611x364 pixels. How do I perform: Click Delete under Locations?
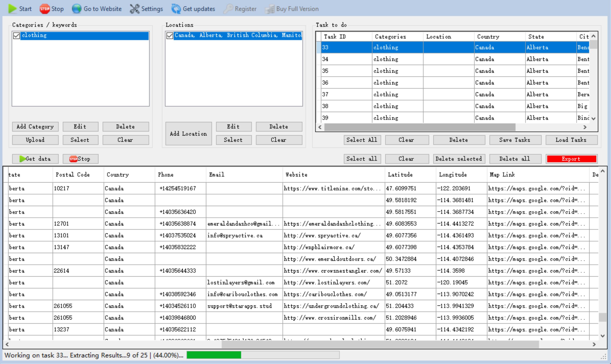(279, 127)
